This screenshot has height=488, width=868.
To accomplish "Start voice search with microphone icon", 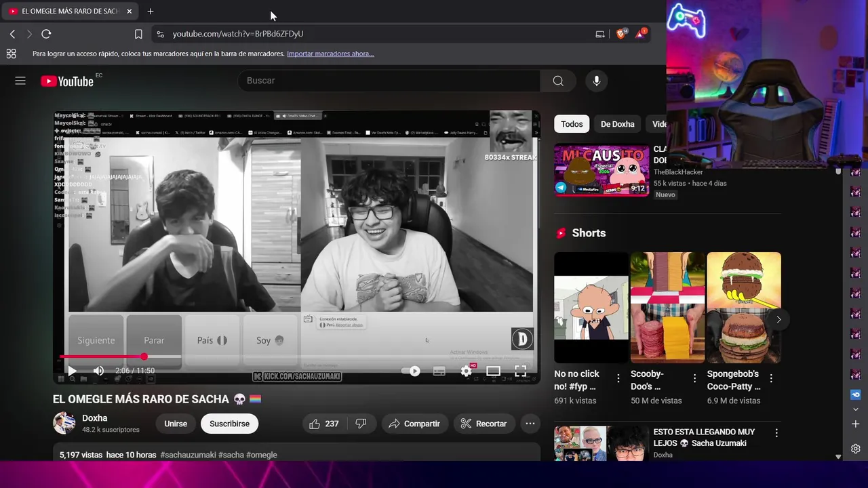I will coord(596,81).
